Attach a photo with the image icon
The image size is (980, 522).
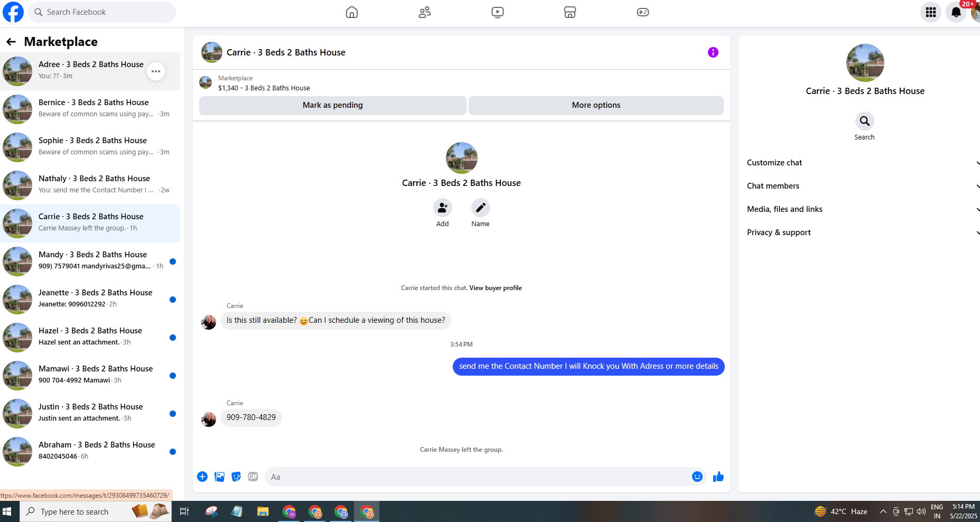point(220,477)
